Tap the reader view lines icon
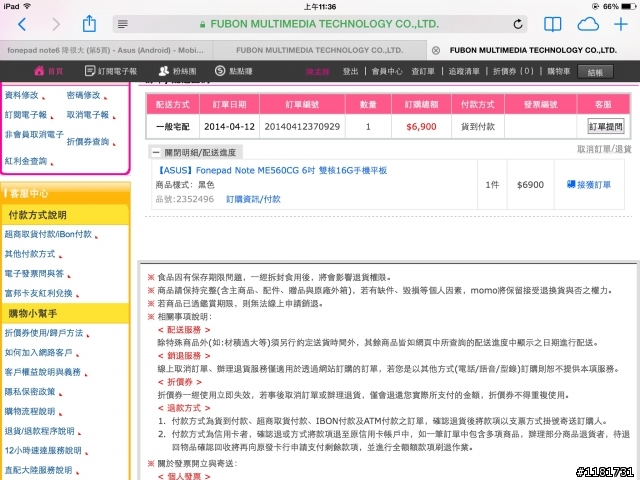The height and width of the screenshot is (480, 640). coord(122,24)
